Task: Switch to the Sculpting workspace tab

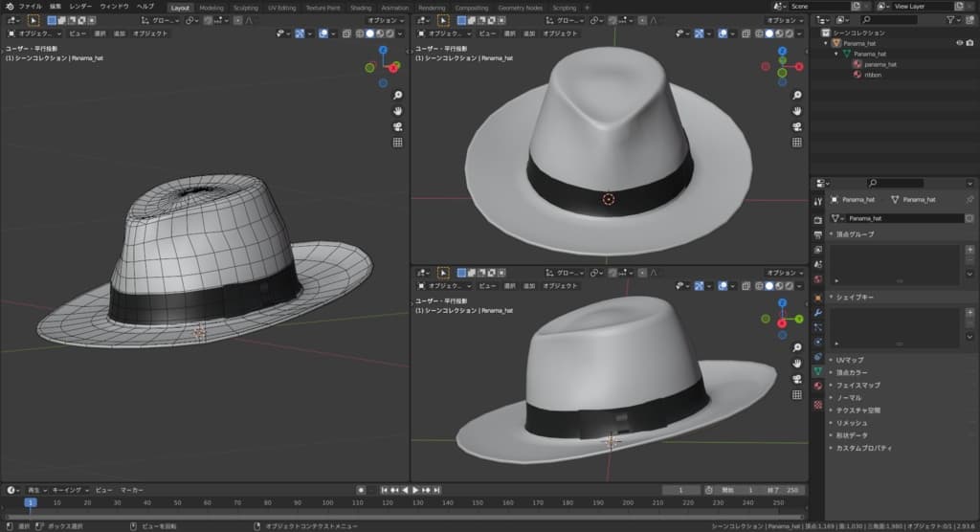Action: [x=245, y=8]
